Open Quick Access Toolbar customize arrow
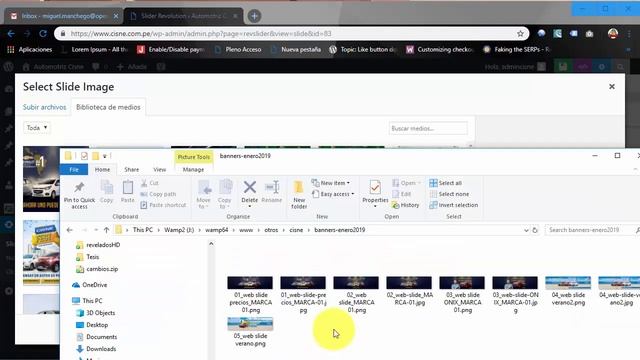Viewport: 640px width, 360px height. coord(105,156)
